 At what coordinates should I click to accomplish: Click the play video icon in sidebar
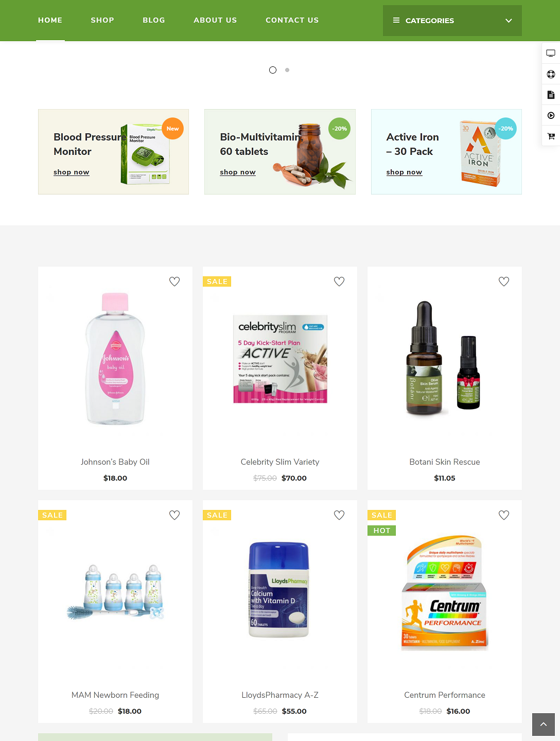point(551,115)
